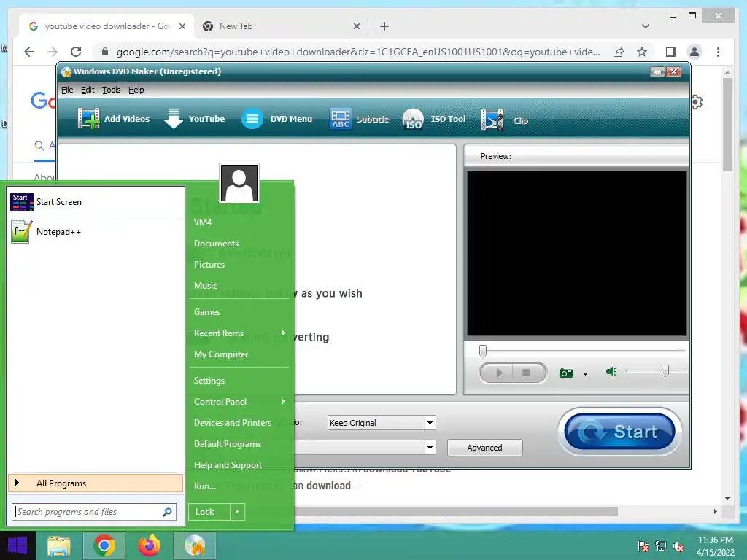Close the New Tab Chrome tab
The image size is (747, 560).
pos(356,26)
